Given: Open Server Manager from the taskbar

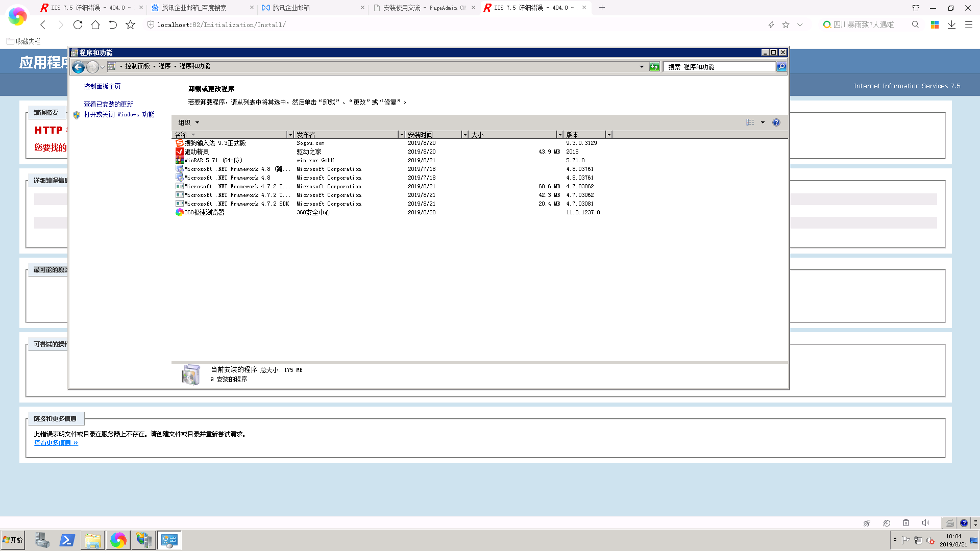Looking at the screenshot, I should click(x=42, y=540).
